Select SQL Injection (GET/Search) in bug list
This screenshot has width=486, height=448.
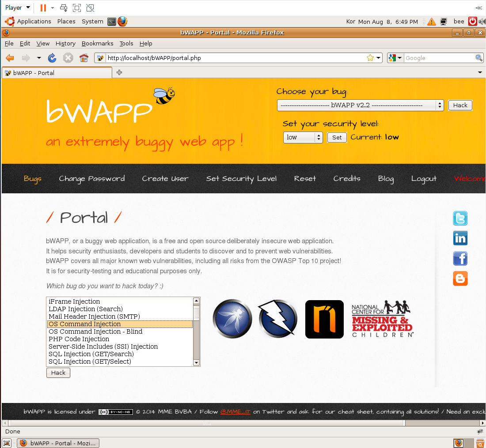point(120,354)
